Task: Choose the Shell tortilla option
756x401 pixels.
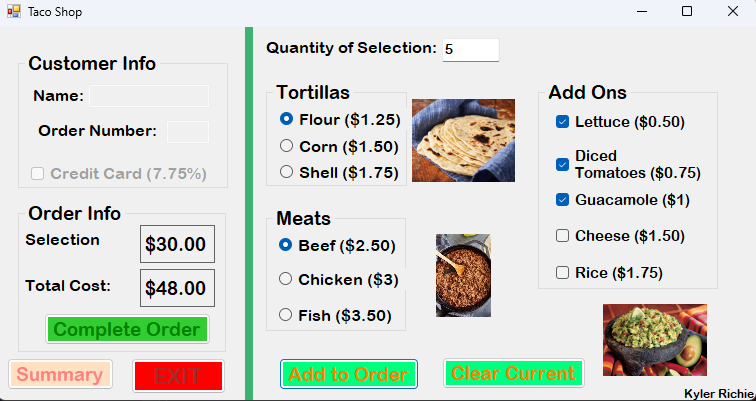Action: pos(287,172)
